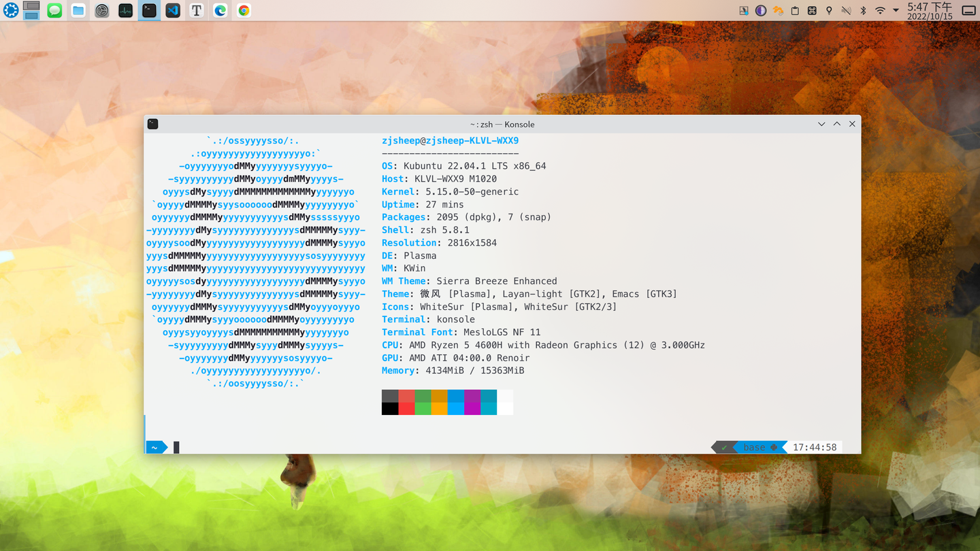
Task: Launch Google Chrome browser
Action: click(244, 11)
